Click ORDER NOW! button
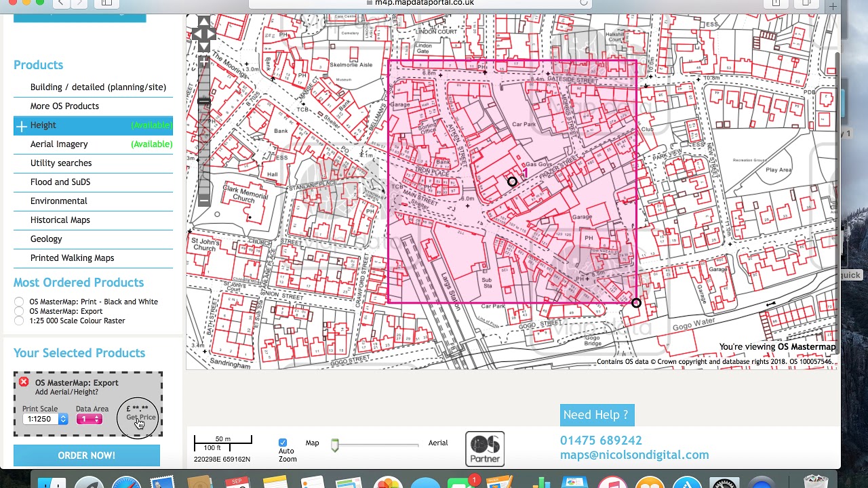This screenshot has width=868, height=488. (x=87, y=455)
